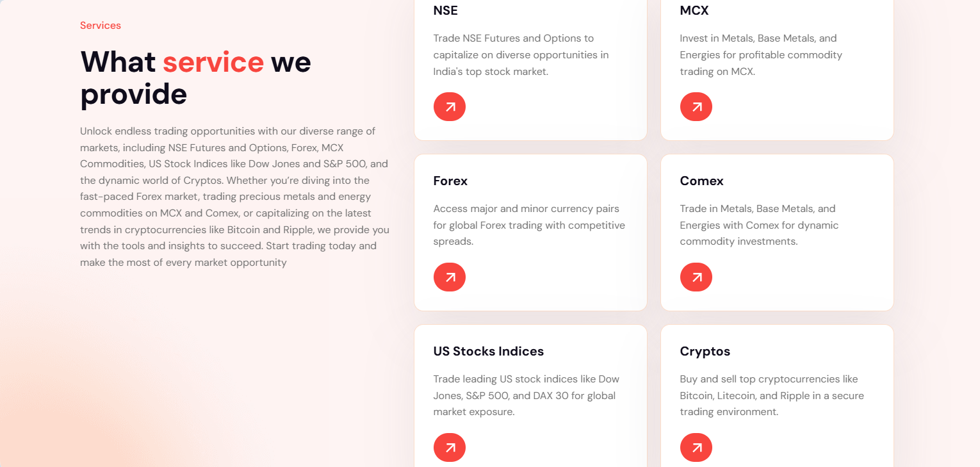
Task: Select the MCX card title
Action: pyautogui.click(x=694, y=10)
